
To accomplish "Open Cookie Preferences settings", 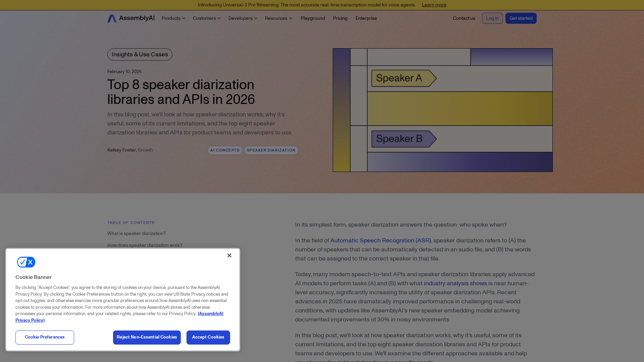I will click(x=45, y=338).
